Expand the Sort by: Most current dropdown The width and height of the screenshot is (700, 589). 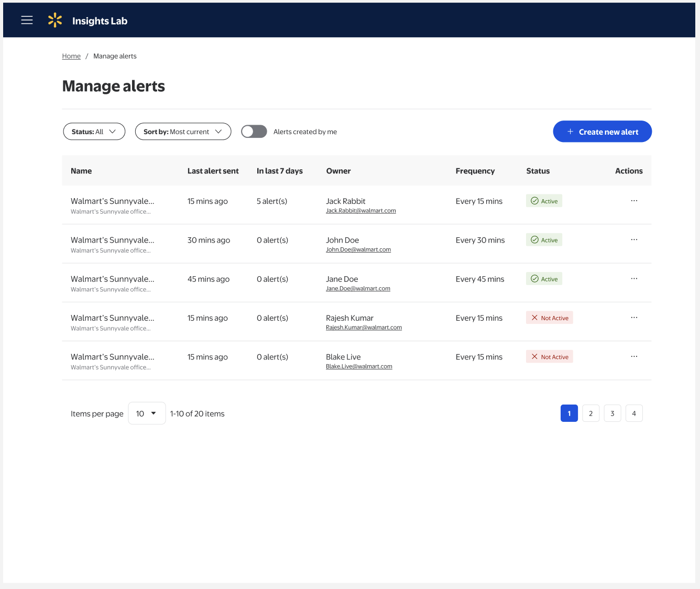tap(183, 132)
